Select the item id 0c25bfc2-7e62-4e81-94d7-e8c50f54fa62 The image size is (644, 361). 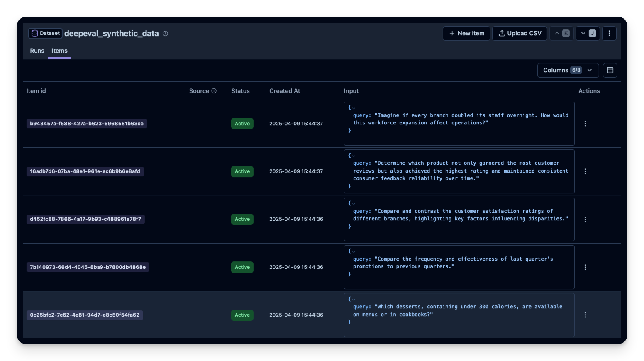85,315
